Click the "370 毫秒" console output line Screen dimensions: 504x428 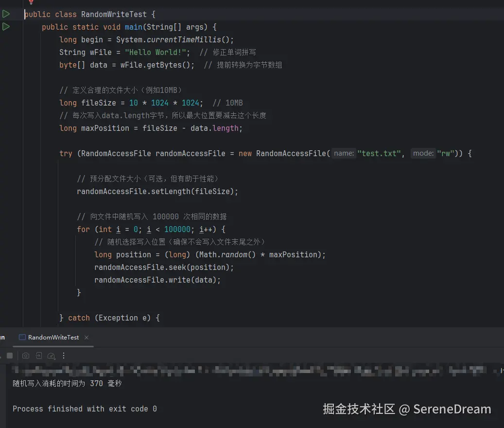pyautogui.click(x=67, y=383)
